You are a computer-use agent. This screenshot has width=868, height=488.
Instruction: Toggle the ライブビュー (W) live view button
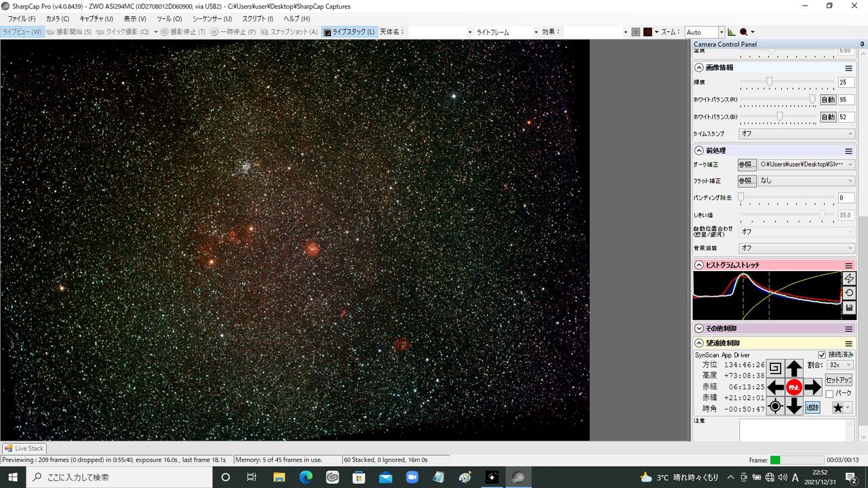click(22, 32)
